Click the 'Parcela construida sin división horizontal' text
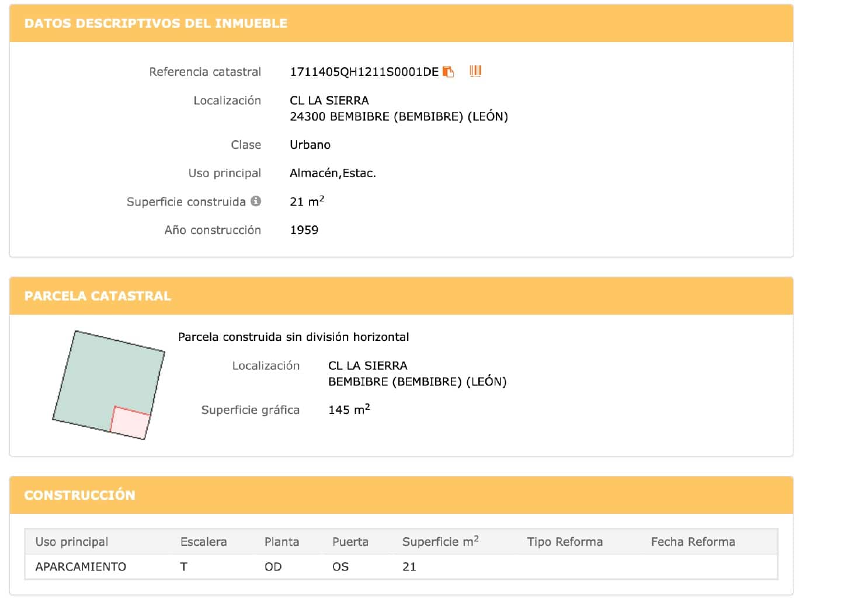Viewport: 841px width, 616px height. tap(293, 337)
